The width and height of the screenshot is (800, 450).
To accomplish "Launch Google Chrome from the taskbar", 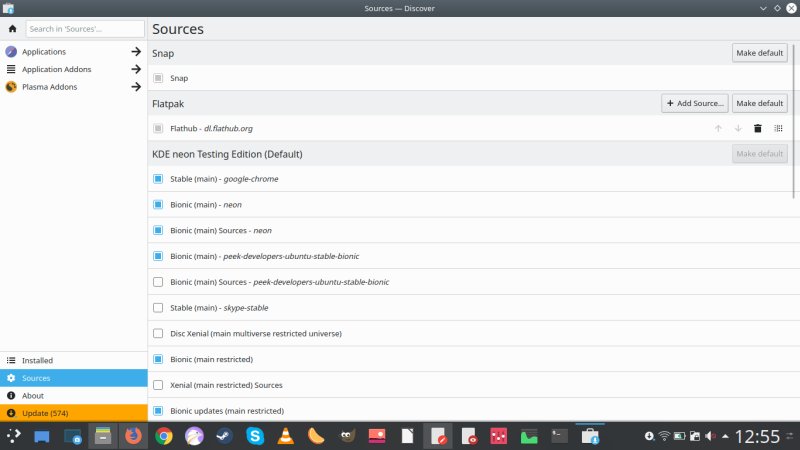I will tap(164, 436).
